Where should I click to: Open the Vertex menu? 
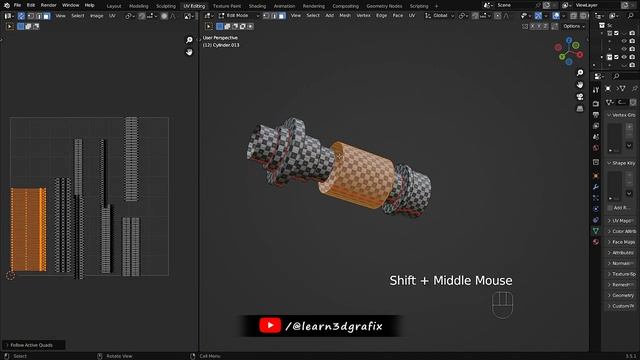363,16
